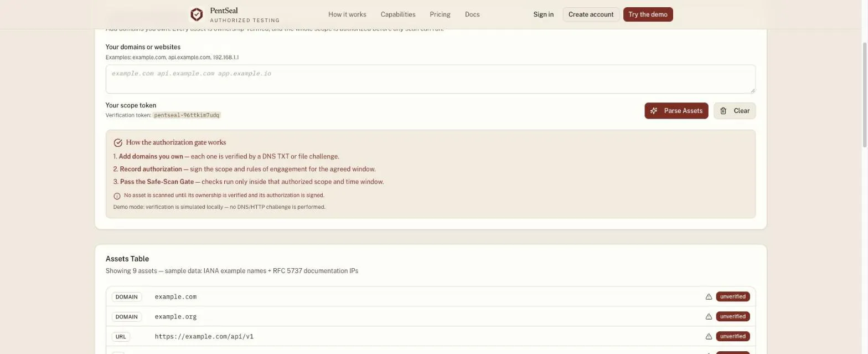Open the How it works menu item
This screenshot has height=354, width=868.
pyautogui.click(x=347, y=14)
